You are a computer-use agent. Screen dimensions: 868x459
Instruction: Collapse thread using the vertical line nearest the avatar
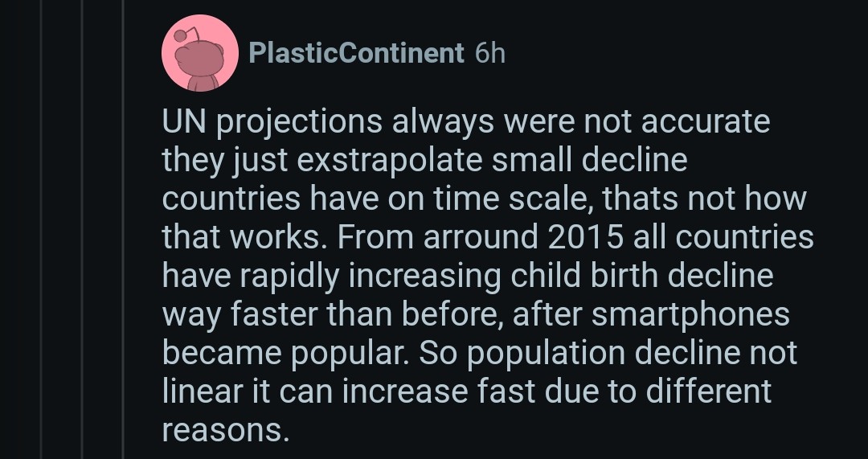pos(123,229)
